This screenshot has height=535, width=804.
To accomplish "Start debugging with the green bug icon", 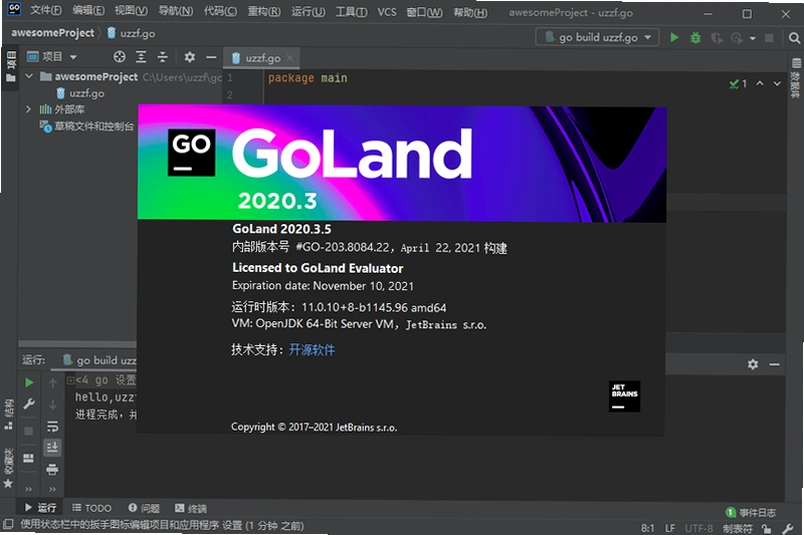I will [x=695, y=37].
